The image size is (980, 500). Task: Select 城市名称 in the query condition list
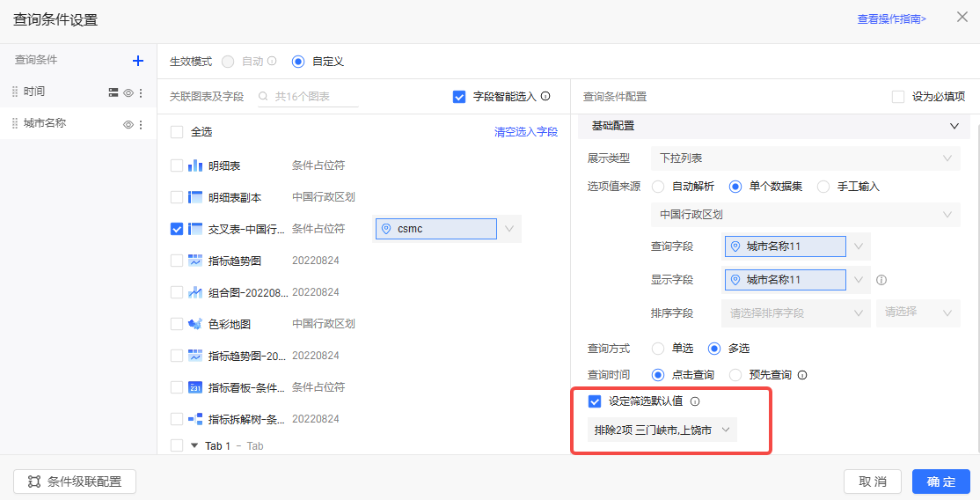(x=45, y=124)
